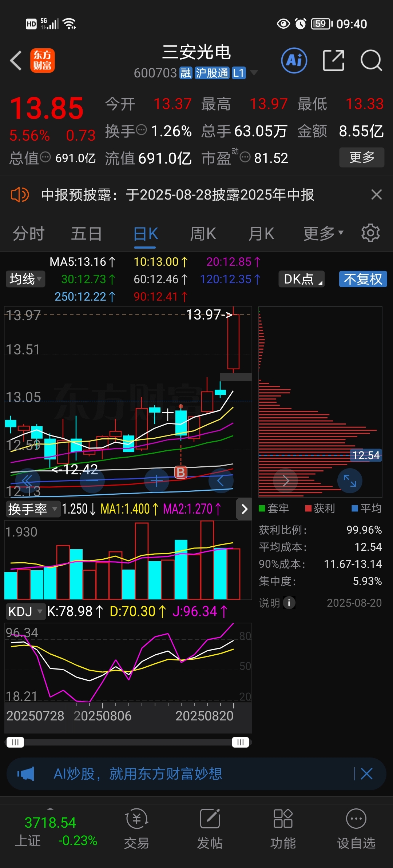Tap the 融 margin trading badge

pos(186,73)
